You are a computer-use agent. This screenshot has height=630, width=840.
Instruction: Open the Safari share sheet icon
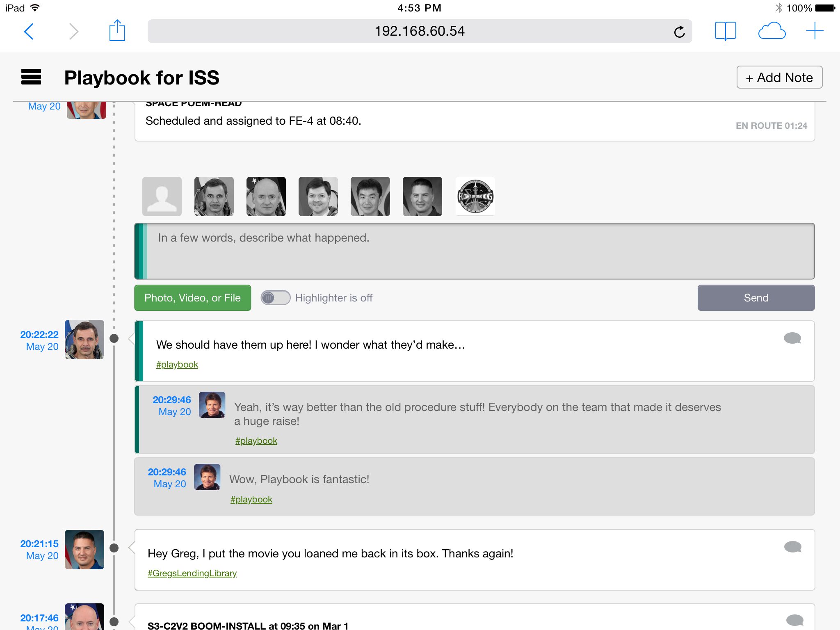click(117, 30)
